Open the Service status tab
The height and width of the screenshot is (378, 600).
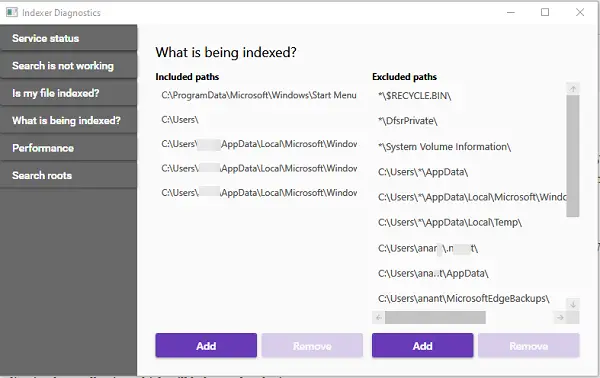pos(68,38)
